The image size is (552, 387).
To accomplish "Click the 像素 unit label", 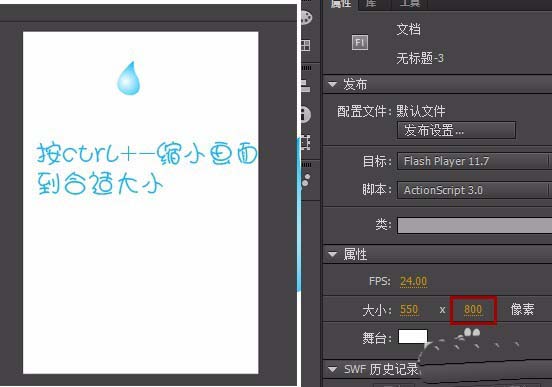I will click(x=522, y=309).
